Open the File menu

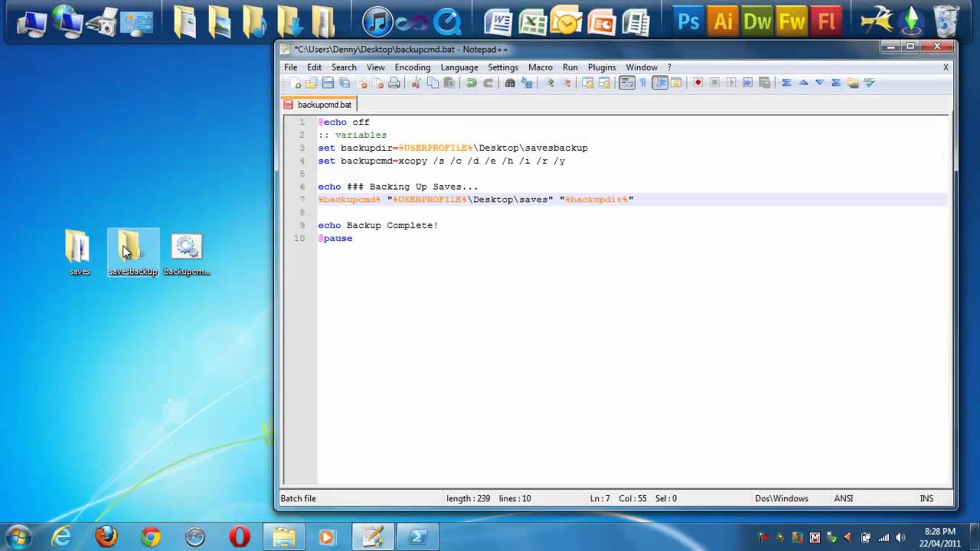coord(291,67)
